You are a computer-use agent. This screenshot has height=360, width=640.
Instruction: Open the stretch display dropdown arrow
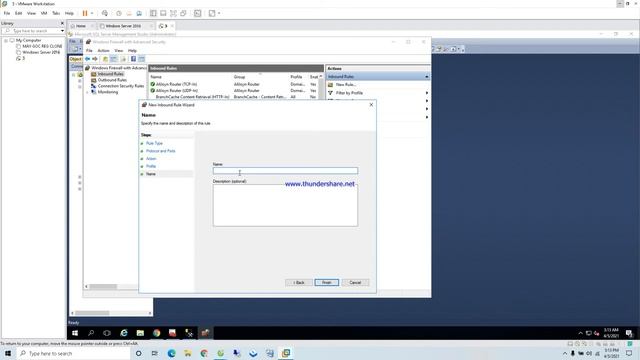219,13
